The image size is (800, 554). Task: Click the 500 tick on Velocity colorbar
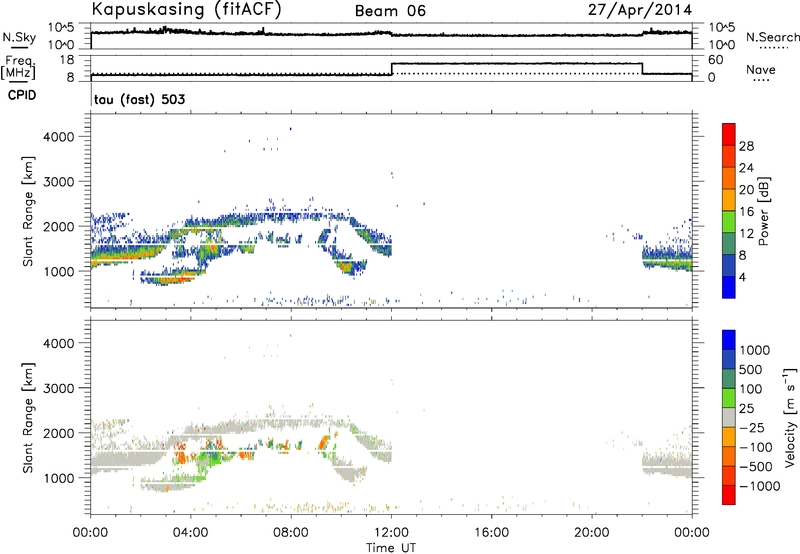click(x=751, y=370)
